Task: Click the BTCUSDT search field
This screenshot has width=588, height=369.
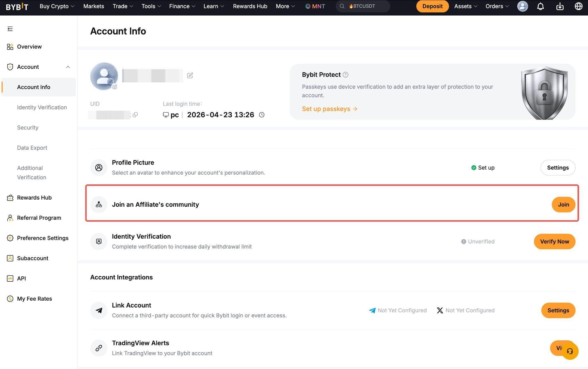Action: click(363, 6)
